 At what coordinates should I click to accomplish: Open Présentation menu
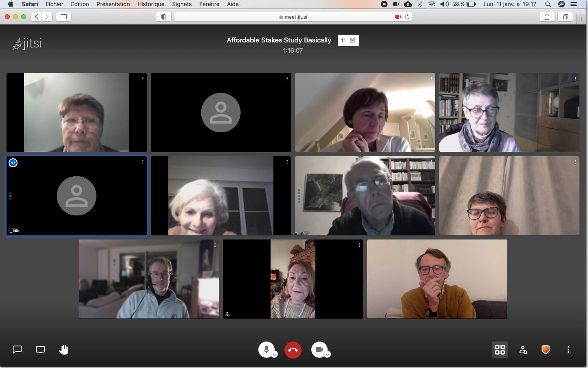pyautogui.click(x=113, y=4)
